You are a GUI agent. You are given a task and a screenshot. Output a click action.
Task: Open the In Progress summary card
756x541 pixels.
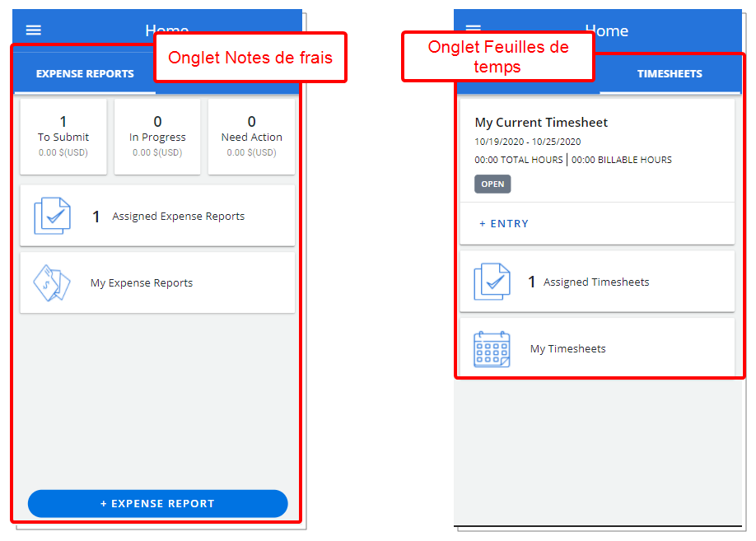pos(157,137)
